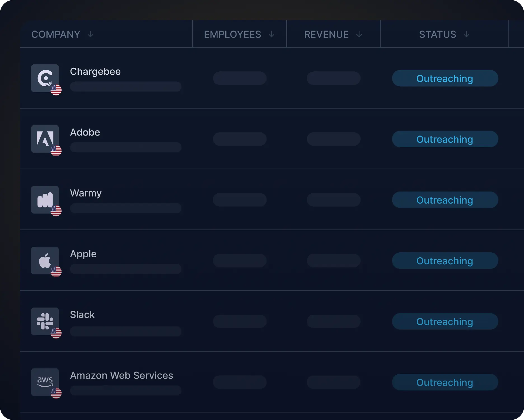Sort by Employees using its arrow

point(272,34)
